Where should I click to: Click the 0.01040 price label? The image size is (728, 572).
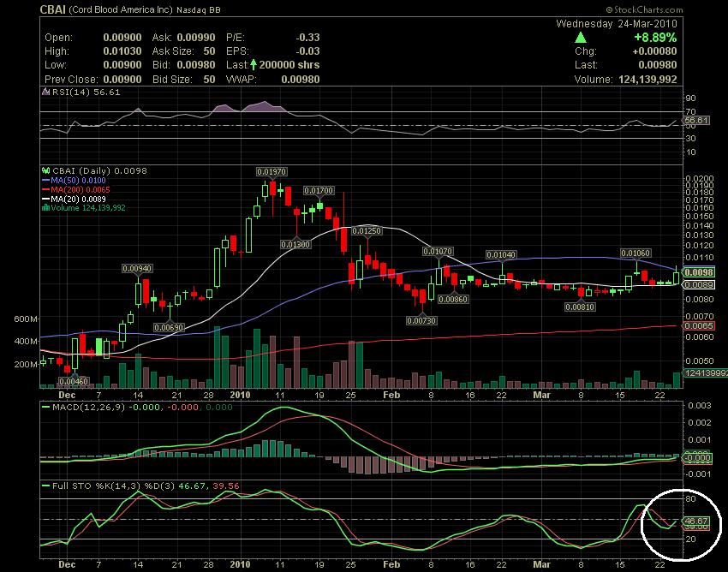point(501,254)
